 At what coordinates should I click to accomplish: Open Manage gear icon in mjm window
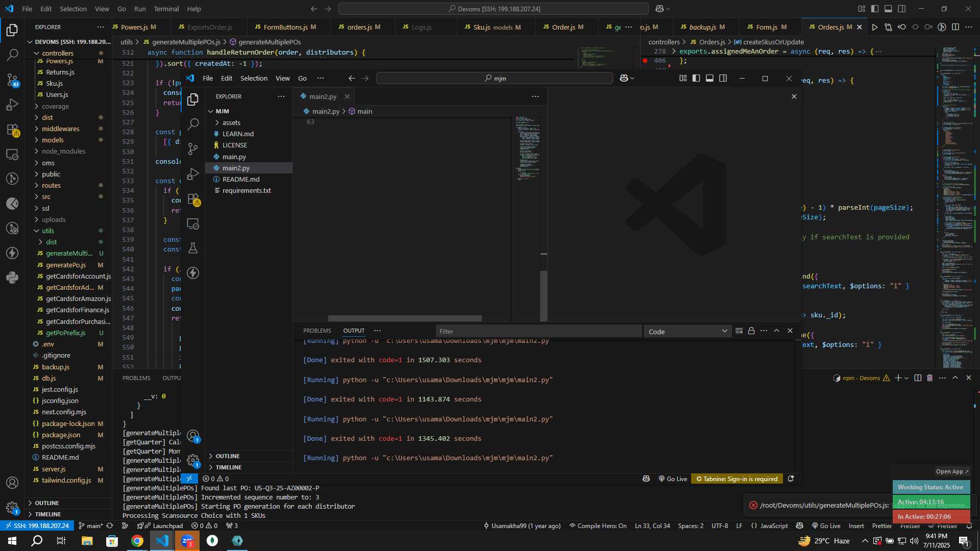pyautogui.click(x=193, y=460)
